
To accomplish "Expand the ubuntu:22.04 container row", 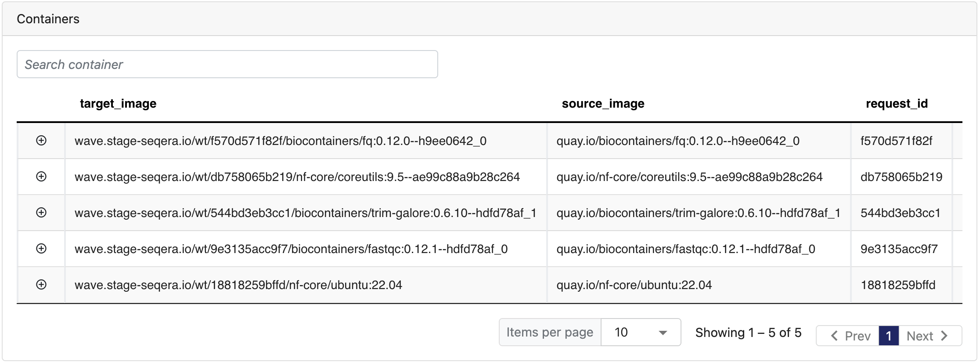I will (41, 285).
